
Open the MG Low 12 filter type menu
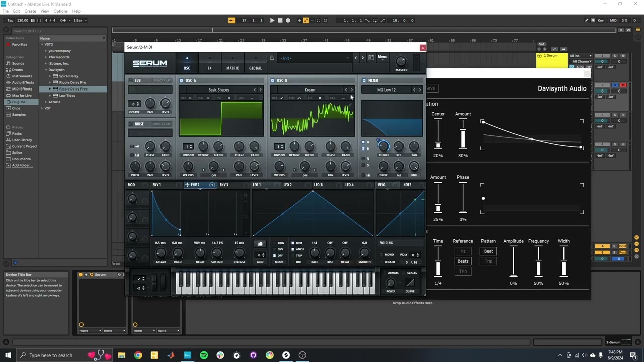point(386,90)
